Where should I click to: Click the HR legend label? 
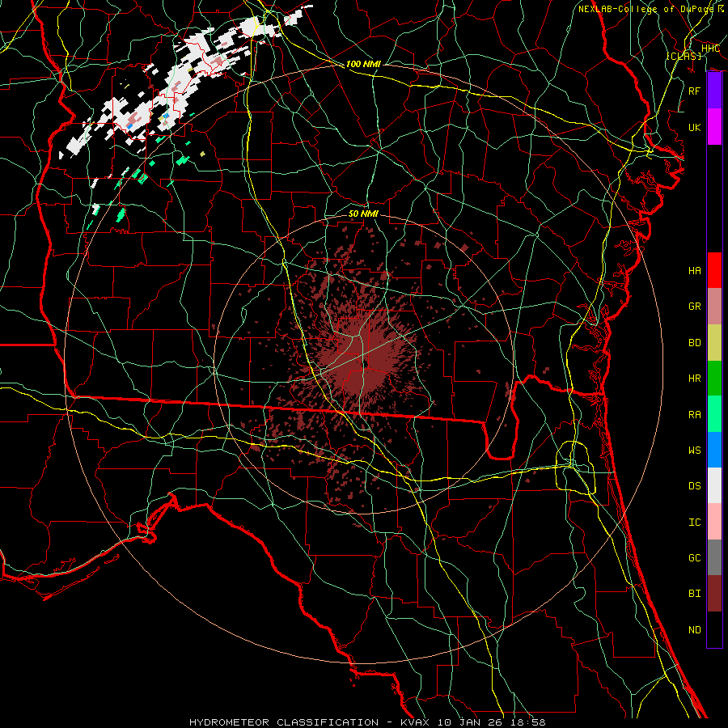tap(694, 379)
